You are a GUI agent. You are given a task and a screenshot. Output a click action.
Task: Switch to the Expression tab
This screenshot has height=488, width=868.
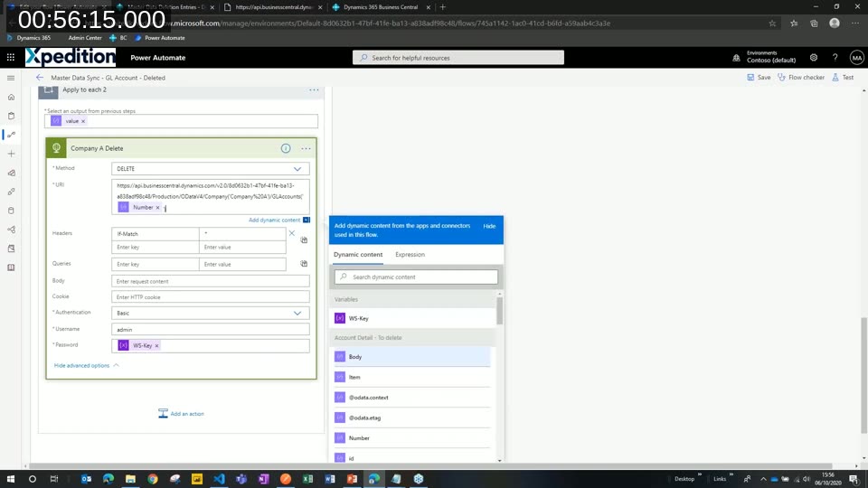(x=410, y=255)
